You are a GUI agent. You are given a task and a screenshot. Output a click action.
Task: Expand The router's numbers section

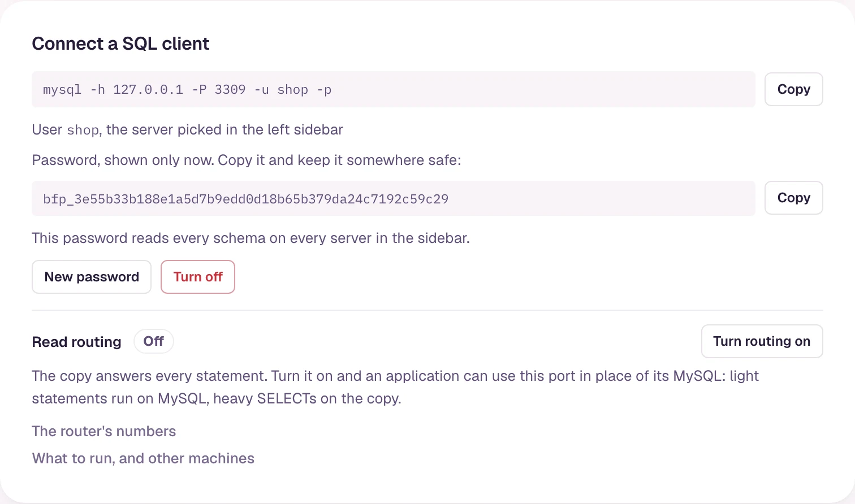tap(104, 431)
